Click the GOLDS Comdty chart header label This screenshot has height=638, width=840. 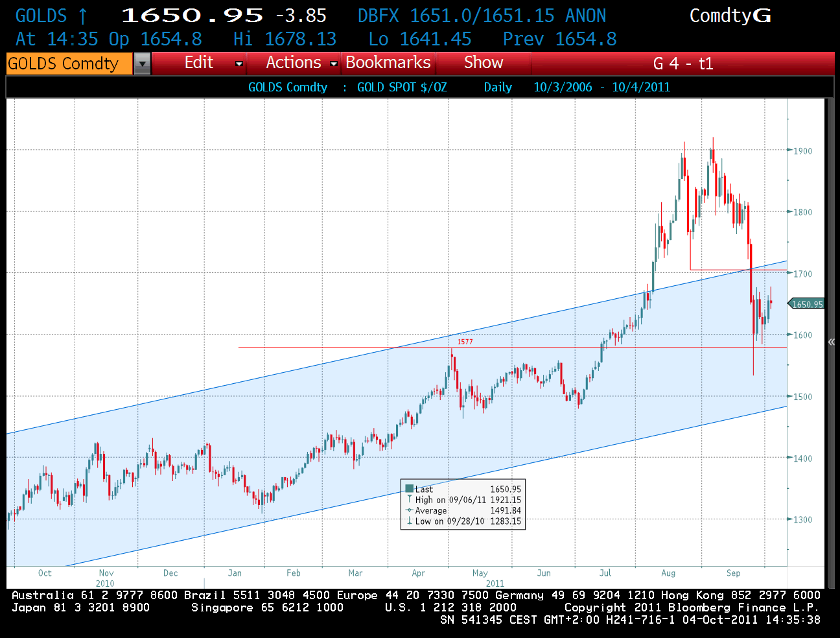[x=288, y=88]
